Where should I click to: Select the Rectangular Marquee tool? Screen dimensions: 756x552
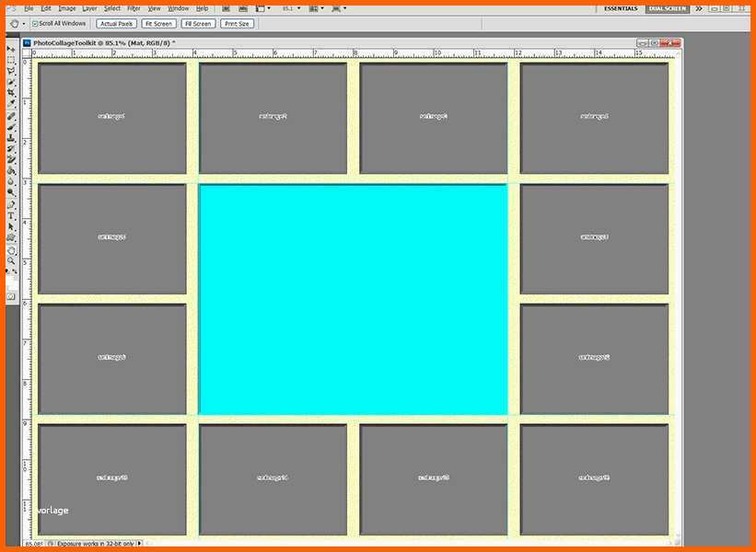(11, 60)
